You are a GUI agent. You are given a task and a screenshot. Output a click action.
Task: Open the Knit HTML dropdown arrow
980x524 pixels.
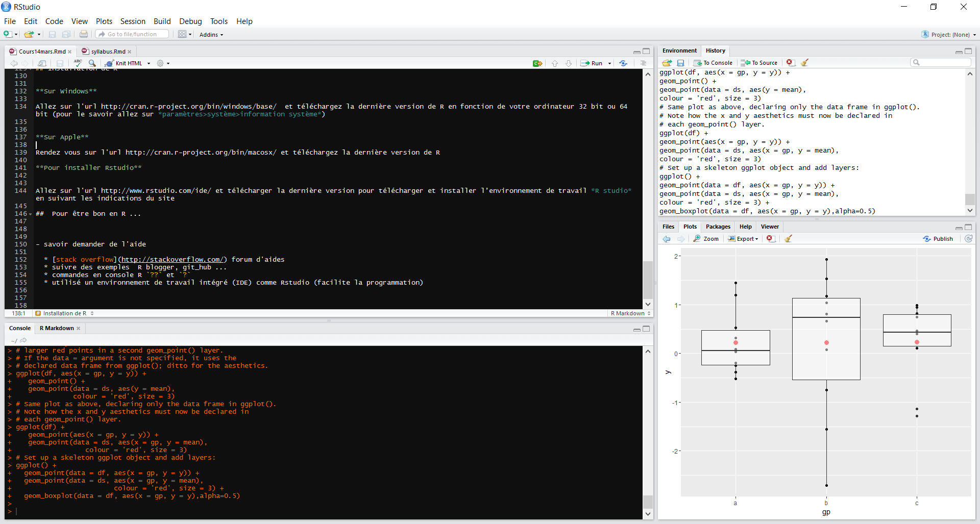point(149,63)
